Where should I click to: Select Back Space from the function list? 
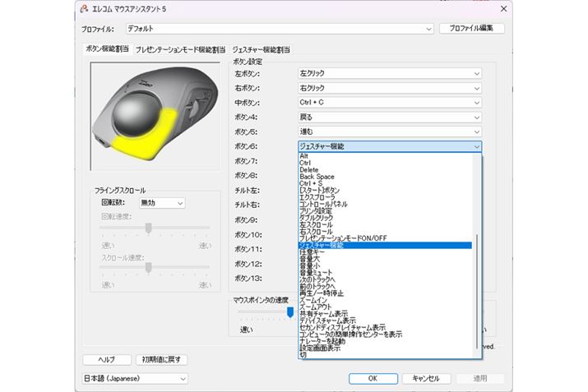[317, 176]
